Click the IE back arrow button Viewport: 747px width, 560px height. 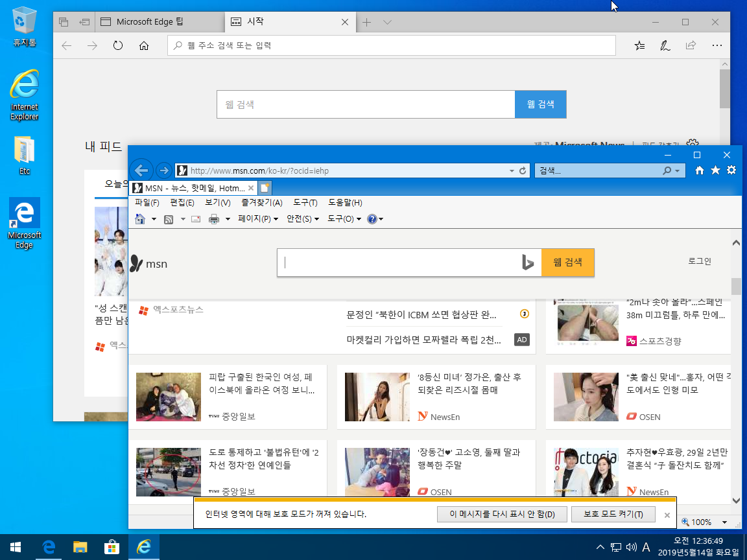[141, 170]
